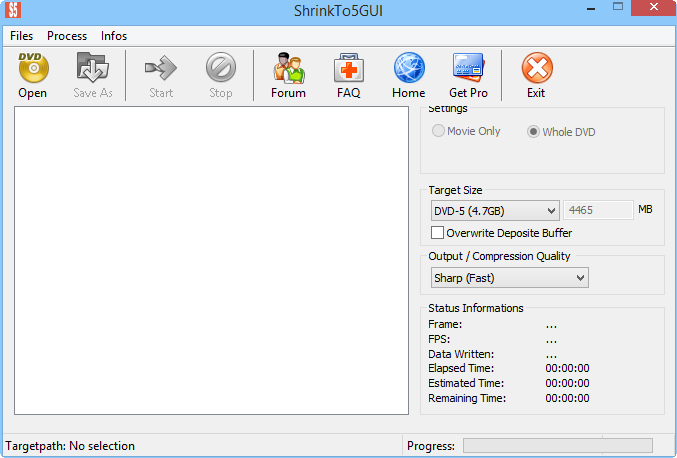Viewport: 677px width, 458px height.
Task: Select the Whole DVD radio button
Action: point(533,131)
